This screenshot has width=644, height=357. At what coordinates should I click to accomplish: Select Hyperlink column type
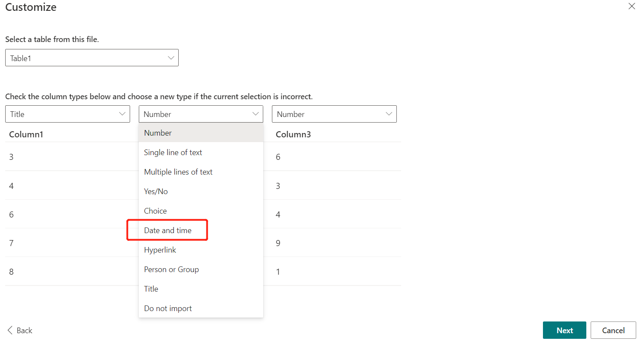click(201, 250)
